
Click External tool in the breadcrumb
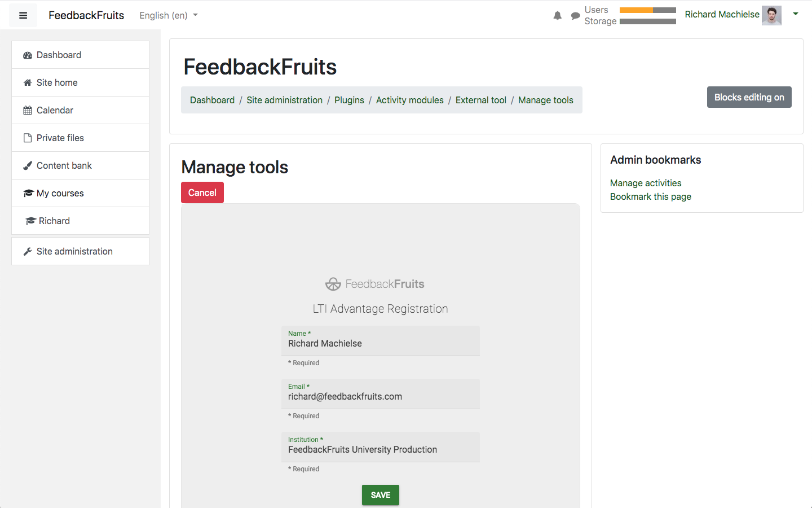480,100
